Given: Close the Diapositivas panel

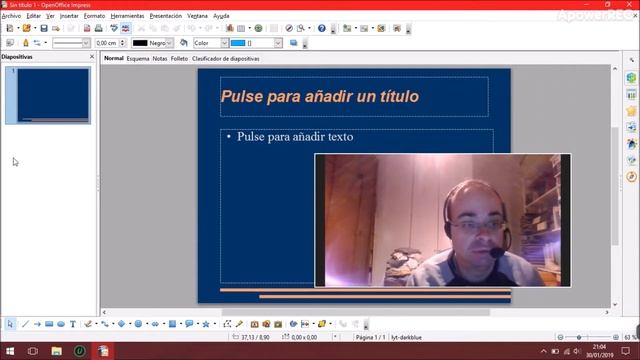Looking at the screenshot, I should [92, 57].
